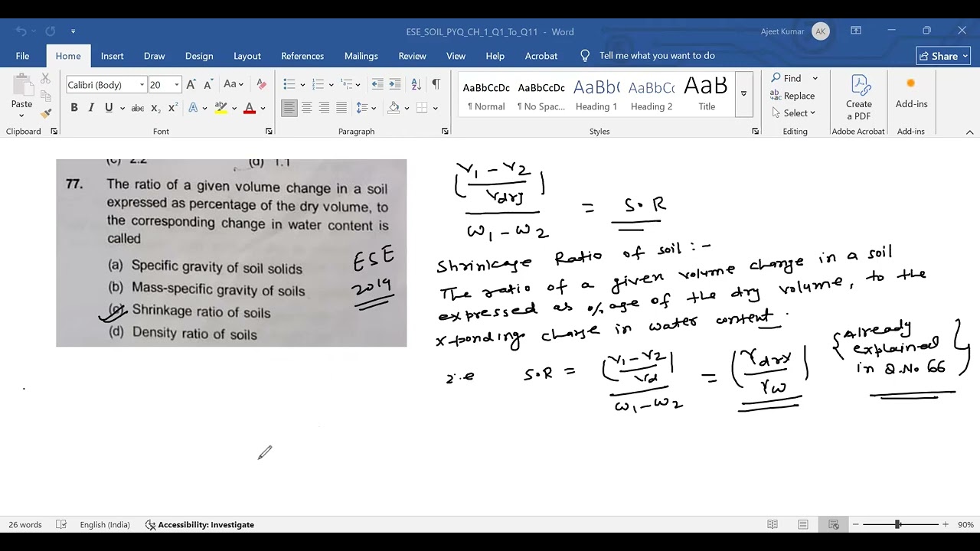980x551 pixels.
Task: Click the Paste clipboard icon
Action: click(x=21, y=85)
